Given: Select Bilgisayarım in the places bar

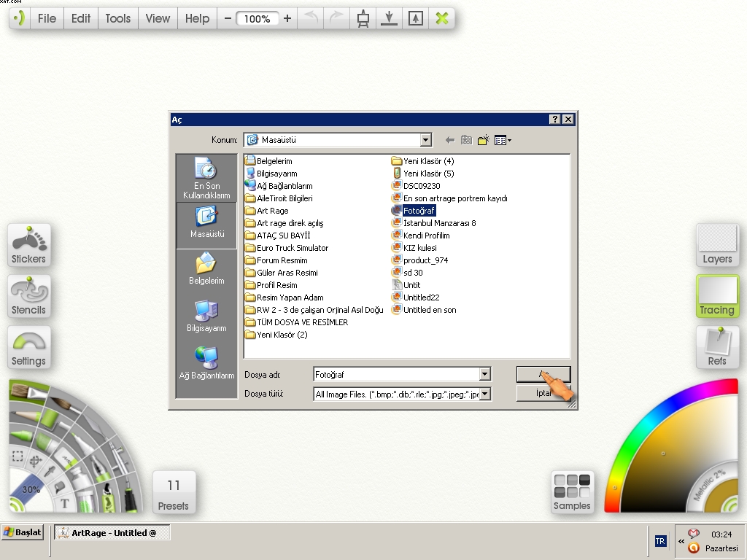Looking at the screenshot, I should point(206,316).
